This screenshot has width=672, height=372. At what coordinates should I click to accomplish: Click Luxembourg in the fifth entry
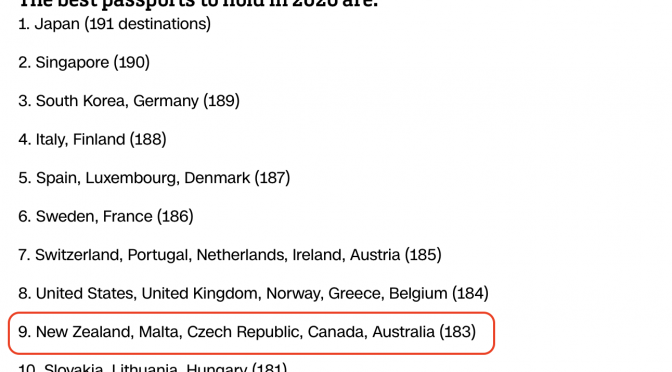[x=131, y=178]
